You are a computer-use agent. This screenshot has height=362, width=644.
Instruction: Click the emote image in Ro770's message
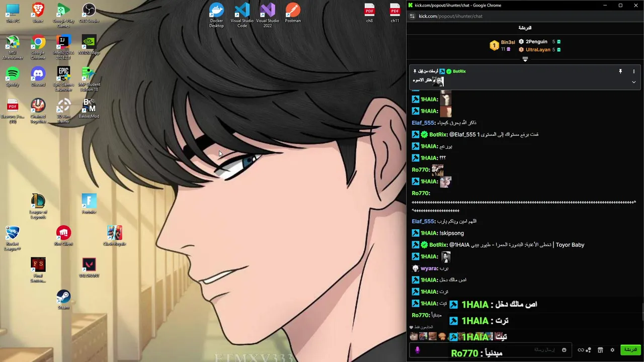pyautogui.click(x=437, y=170)
